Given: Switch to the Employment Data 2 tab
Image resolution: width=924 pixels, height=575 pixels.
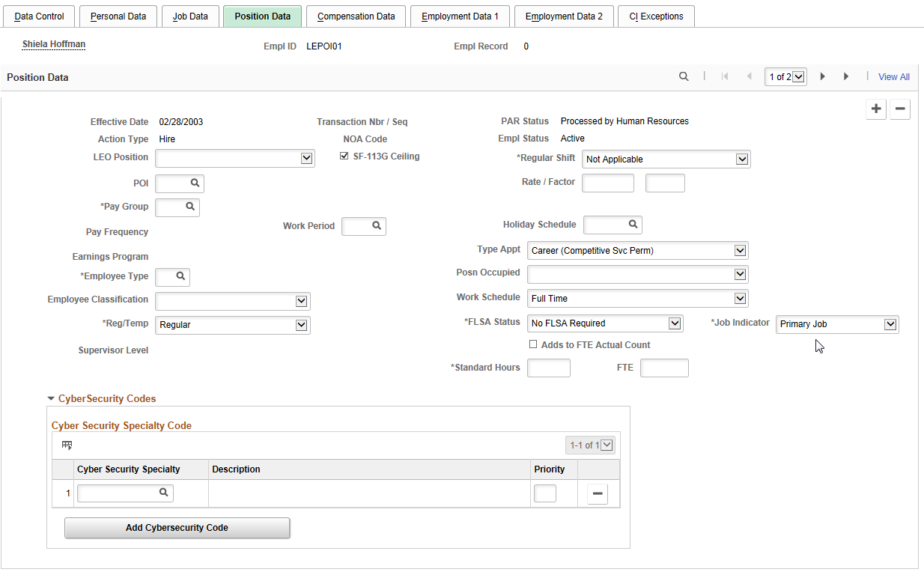Looking at the screenshot, I should pos(564,16).
